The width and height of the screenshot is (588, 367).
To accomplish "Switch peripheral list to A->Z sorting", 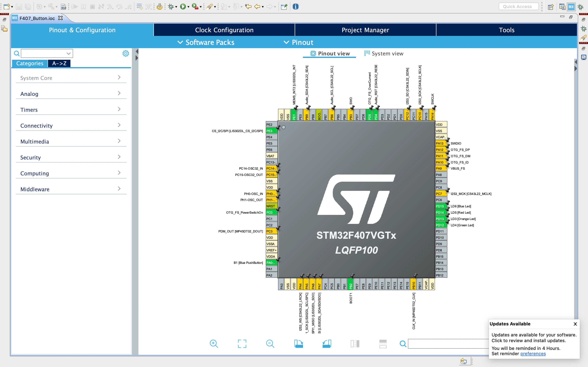I will click(59, 63).
